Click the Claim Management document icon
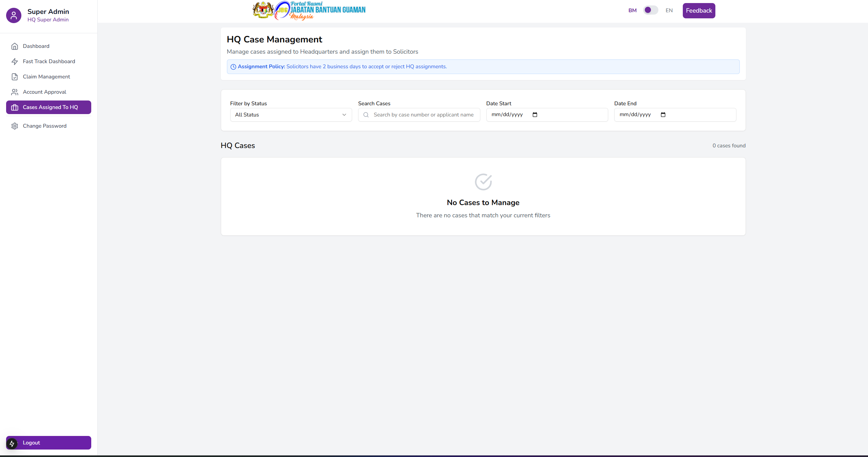This screenshot has height=457, width=868. tap(15, 77)
